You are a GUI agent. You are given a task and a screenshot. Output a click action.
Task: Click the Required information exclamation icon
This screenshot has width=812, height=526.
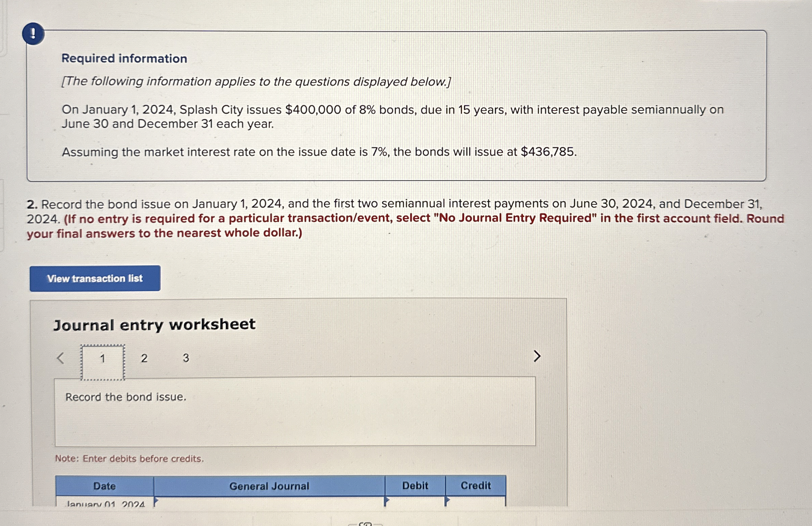click(x=33, y=34)
